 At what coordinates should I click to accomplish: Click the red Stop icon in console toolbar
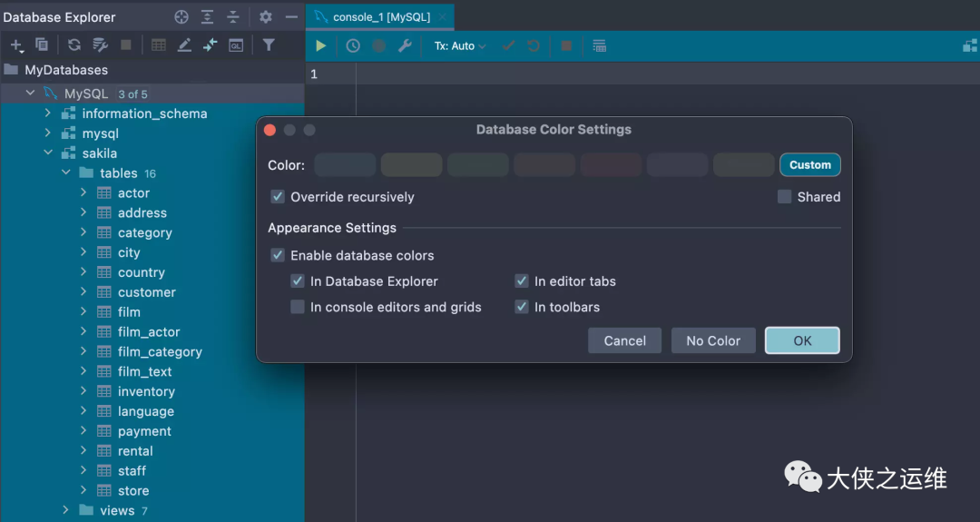coord(566,45)
